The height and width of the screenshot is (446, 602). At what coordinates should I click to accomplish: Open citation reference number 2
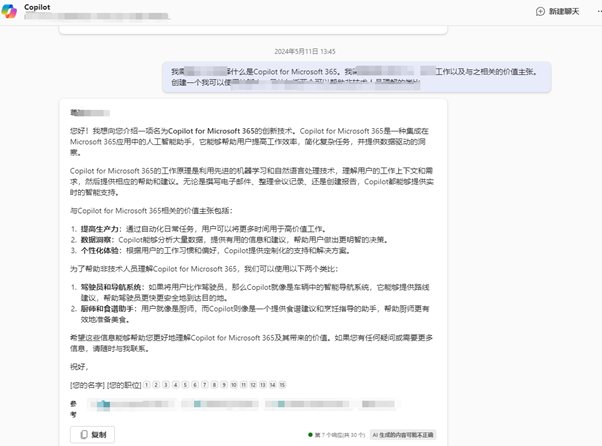tap(156, 385)
